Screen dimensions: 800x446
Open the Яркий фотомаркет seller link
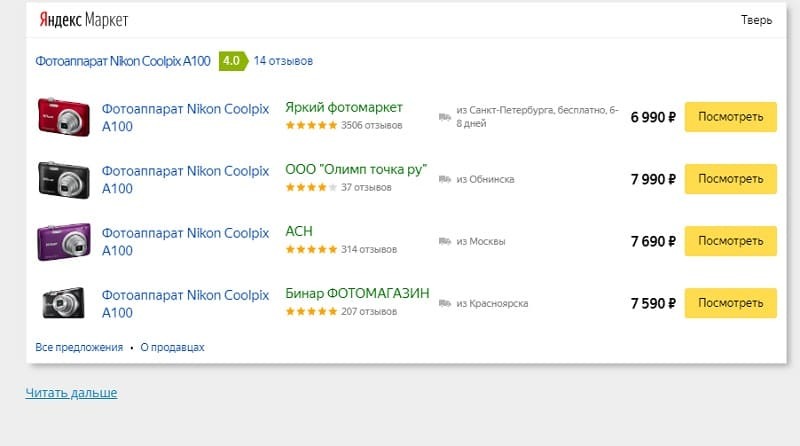pyautogui.click(x=344, y=107)
